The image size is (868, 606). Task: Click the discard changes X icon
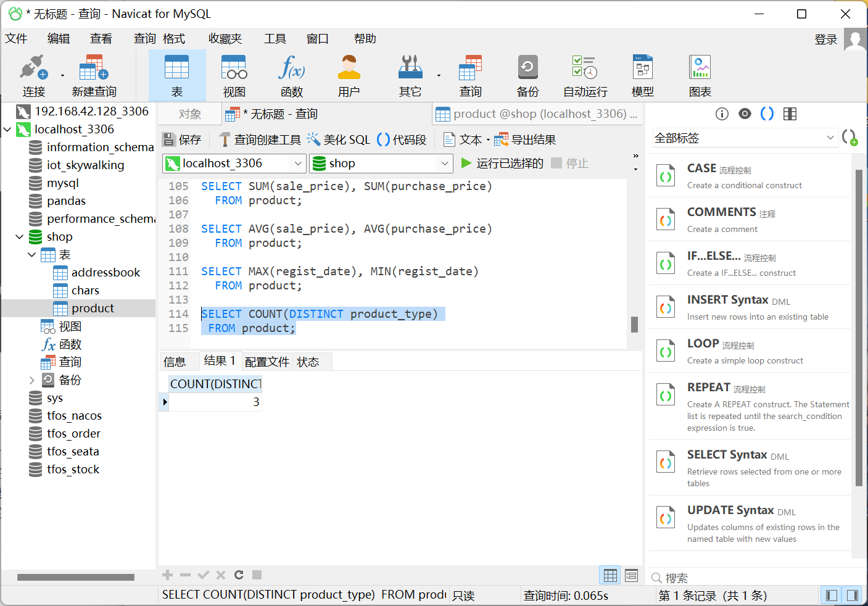click(x=221, y=575)
